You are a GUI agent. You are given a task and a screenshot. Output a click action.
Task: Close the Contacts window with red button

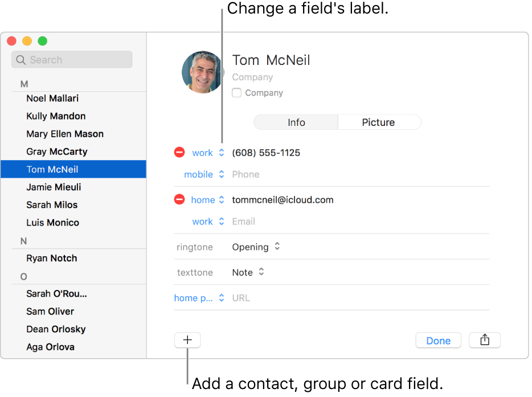[12, 41]
